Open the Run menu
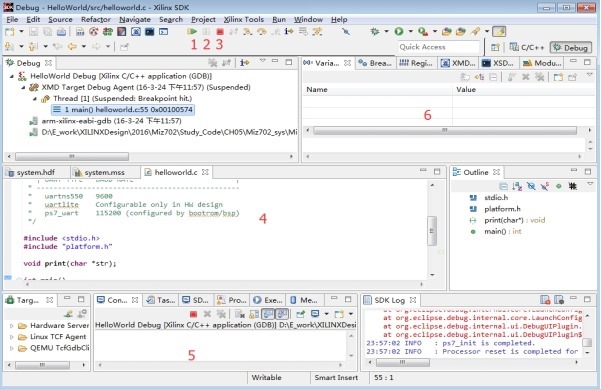The image size is (601, 389). 279,20
